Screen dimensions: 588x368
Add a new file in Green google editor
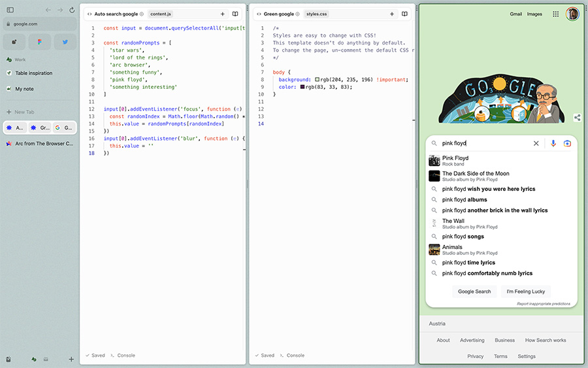pos(392,14)
